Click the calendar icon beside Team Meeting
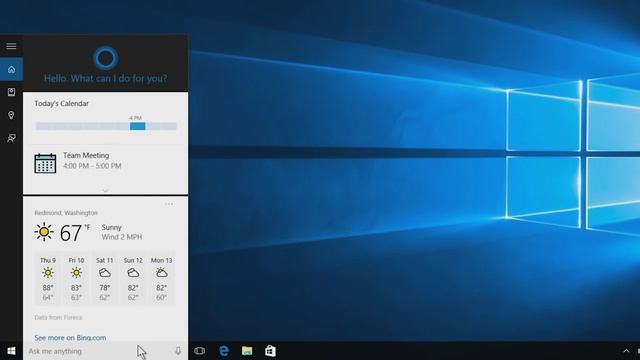This screenshot has height=360, width=640. [45, 163]
